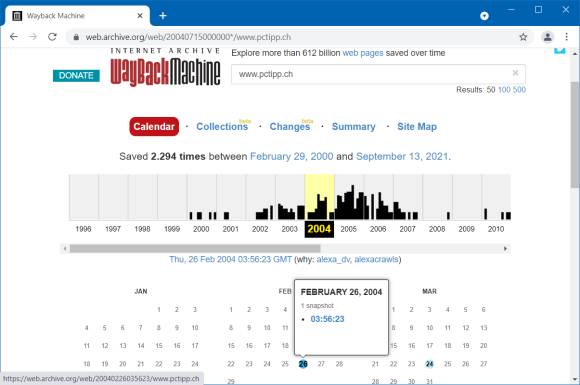The width and height of the screenshot is (580, 385).
Task: Open February 29, 2000 capture link
Action: tap(291, 156)
